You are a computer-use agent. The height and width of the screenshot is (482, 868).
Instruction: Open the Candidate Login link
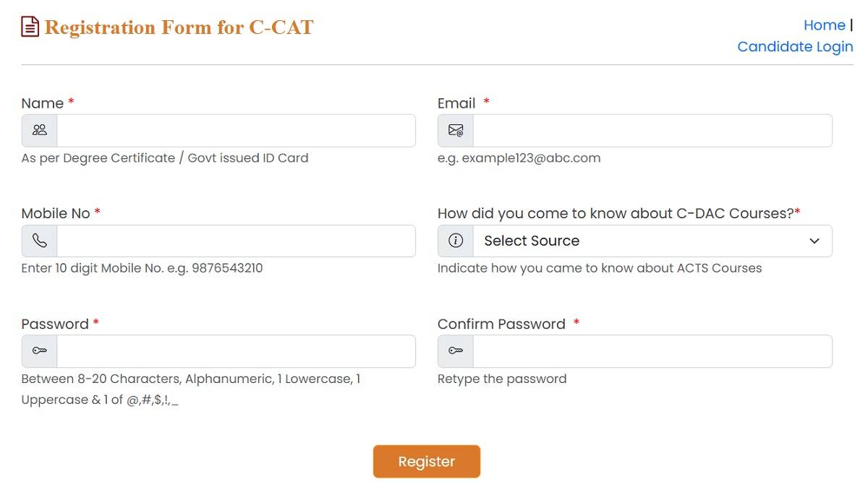tap(795, 47)
